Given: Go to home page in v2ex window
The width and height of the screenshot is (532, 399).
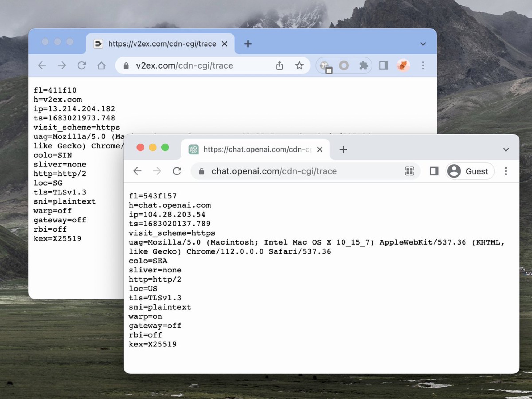Looking at the screenshot, I should (101, 65).
